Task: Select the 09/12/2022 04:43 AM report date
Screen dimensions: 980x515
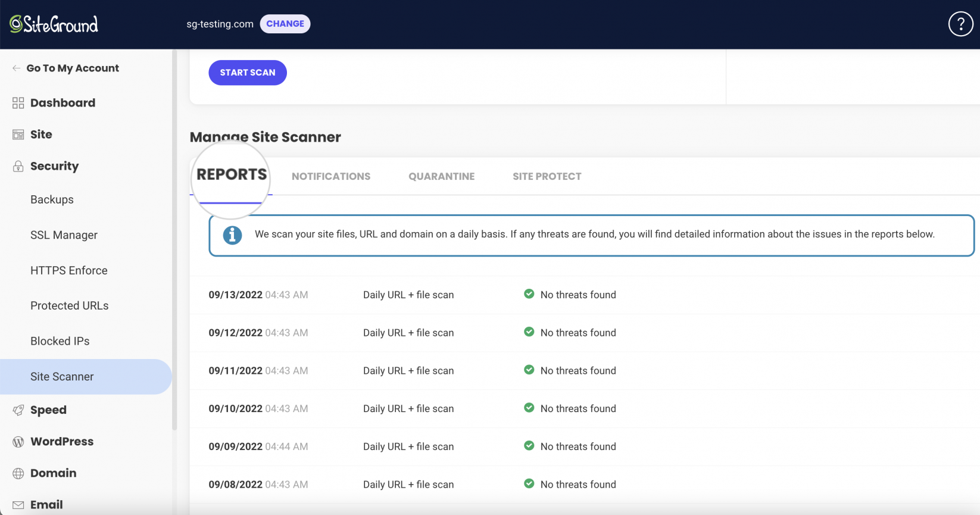Action: (x=258, y=333)
